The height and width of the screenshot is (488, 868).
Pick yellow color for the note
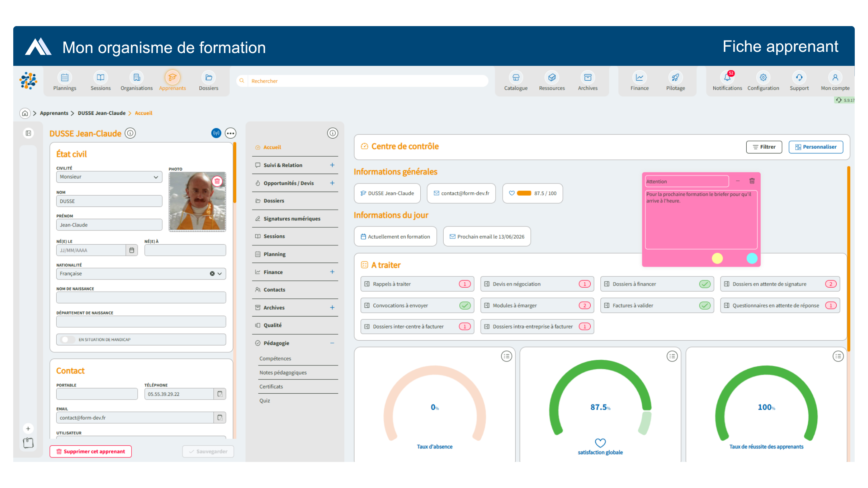[717, 258]
